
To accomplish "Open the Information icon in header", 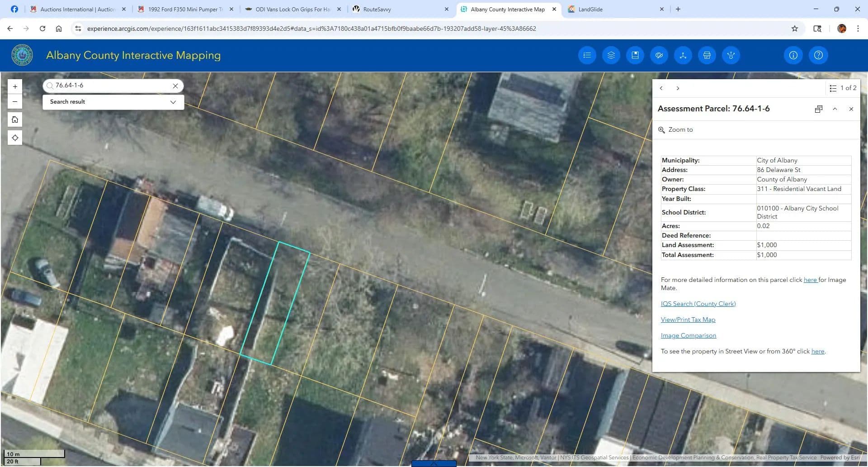I will [x=793, y=55].
